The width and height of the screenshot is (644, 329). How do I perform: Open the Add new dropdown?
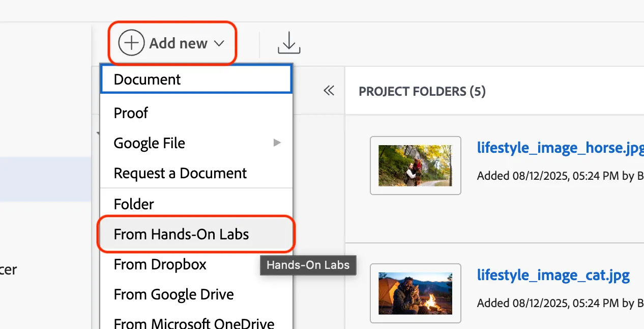tap(171, 43)
